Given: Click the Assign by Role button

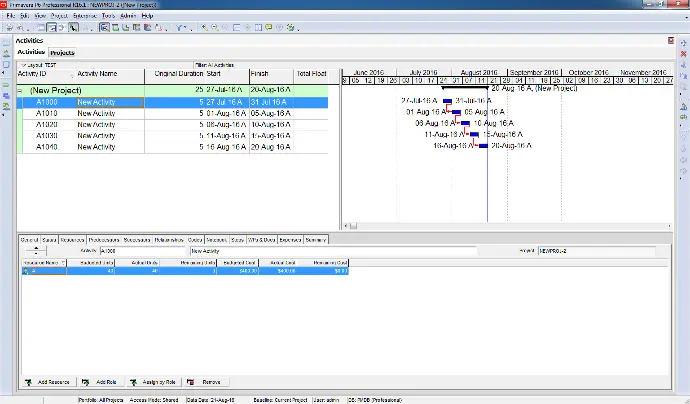Looking at the screenshot, I should pos(152,382).
